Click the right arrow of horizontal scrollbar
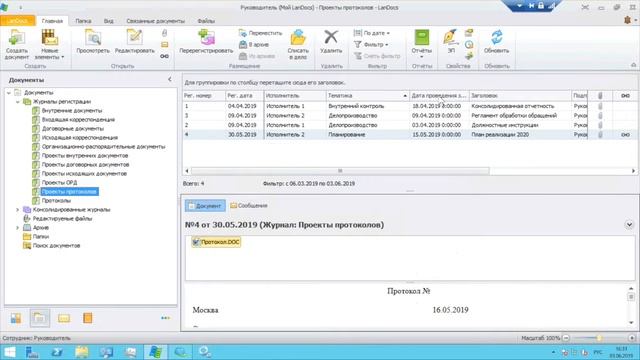The image size is (640, 360). point(633,171)
